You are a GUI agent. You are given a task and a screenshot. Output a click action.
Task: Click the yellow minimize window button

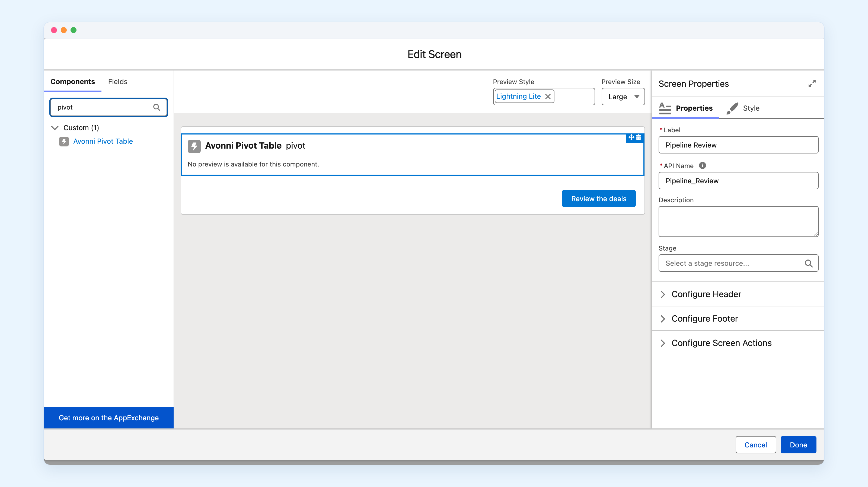[x=64, y=30]
